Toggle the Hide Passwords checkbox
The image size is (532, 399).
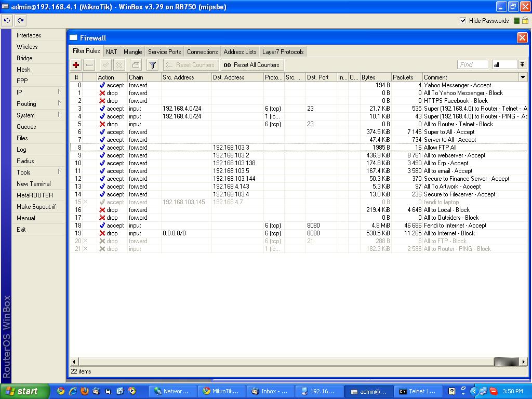tap(463, 21)
